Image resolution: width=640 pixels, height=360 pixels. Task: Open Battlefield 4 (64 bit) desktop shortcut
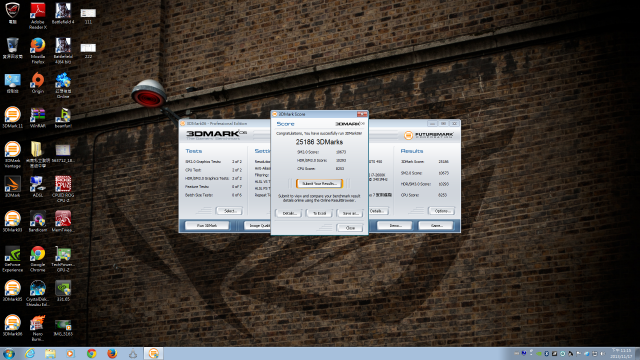[63, 50]
